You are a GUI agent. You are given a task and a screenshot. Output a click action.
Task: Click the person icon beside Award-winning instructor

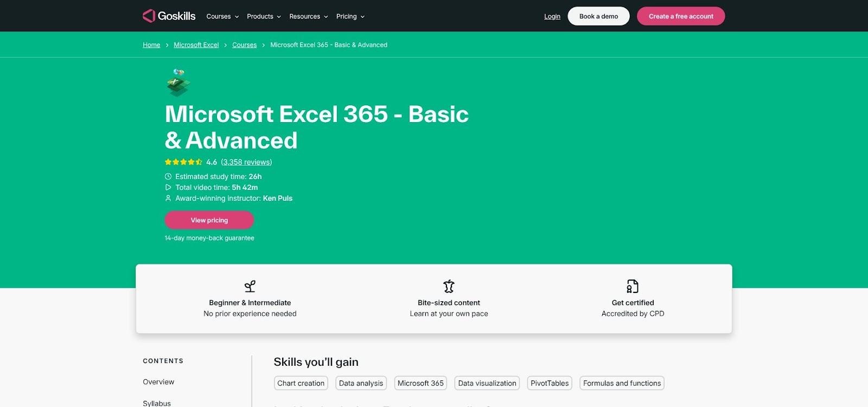coord(168,198)
